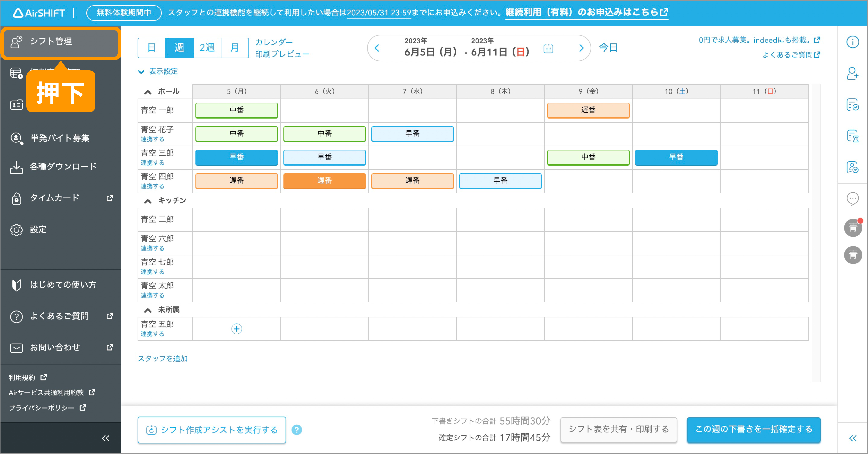The width and height of the screenshot is (868, 454).
Task: Open top-right よくあるご質問 link
Action: [x=791, y=55]
